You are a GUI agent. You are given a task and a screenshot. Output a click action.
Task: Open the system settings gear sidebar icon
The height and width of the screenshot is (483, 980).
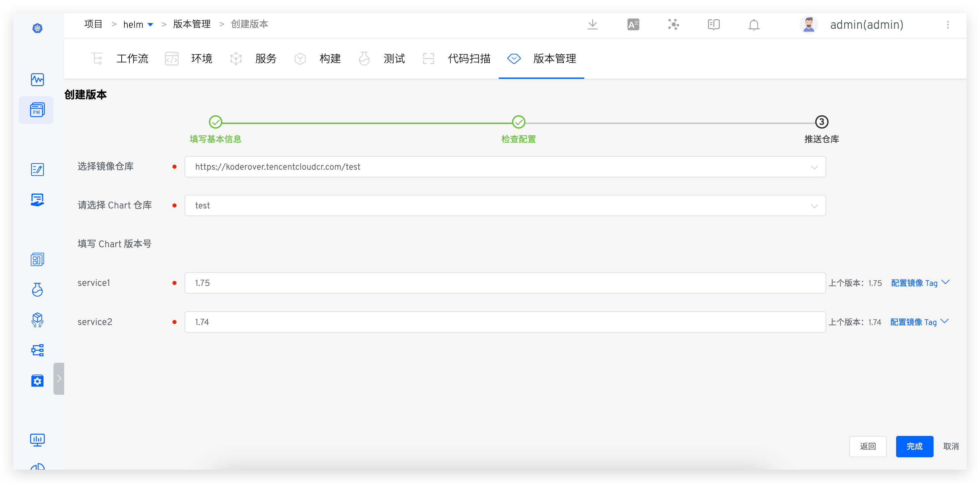click(x=37, y=381)
